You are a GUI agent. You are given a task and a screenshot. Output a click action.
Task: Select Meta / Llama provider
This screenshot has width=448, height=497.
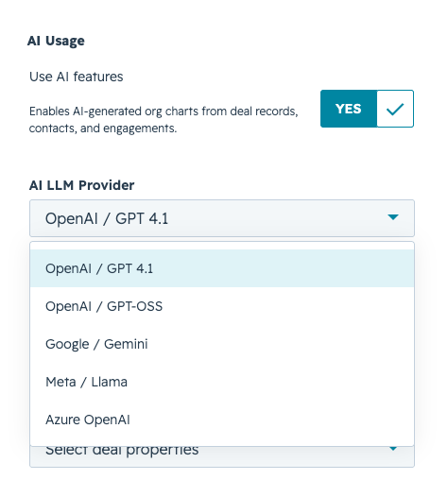(222, 382)
